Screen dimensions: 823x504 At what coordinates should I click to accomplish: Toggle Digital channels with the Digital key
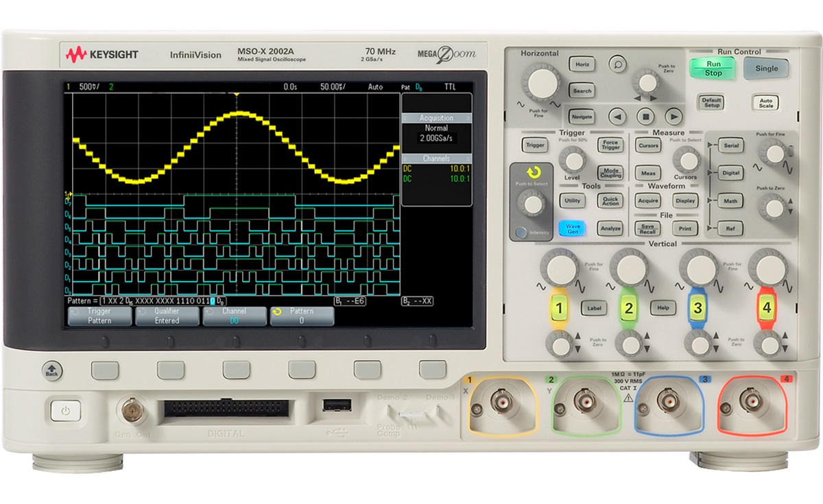pos(732,173)
